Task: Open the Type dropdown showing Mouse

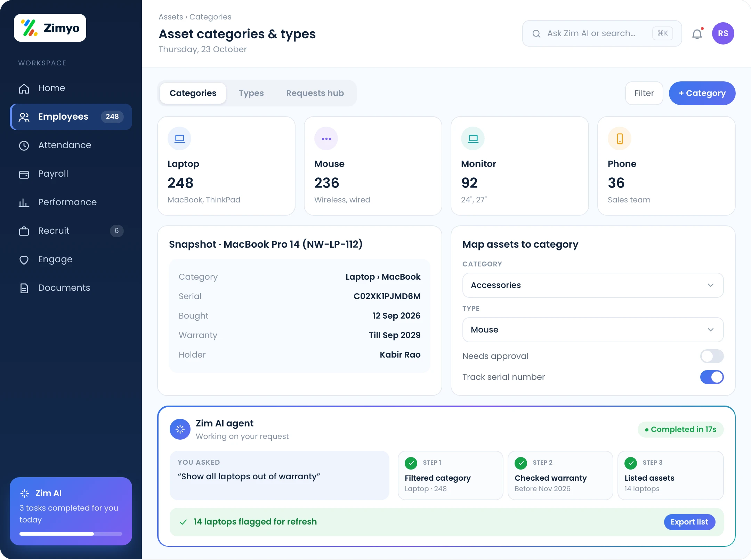Action: point(593,330)
